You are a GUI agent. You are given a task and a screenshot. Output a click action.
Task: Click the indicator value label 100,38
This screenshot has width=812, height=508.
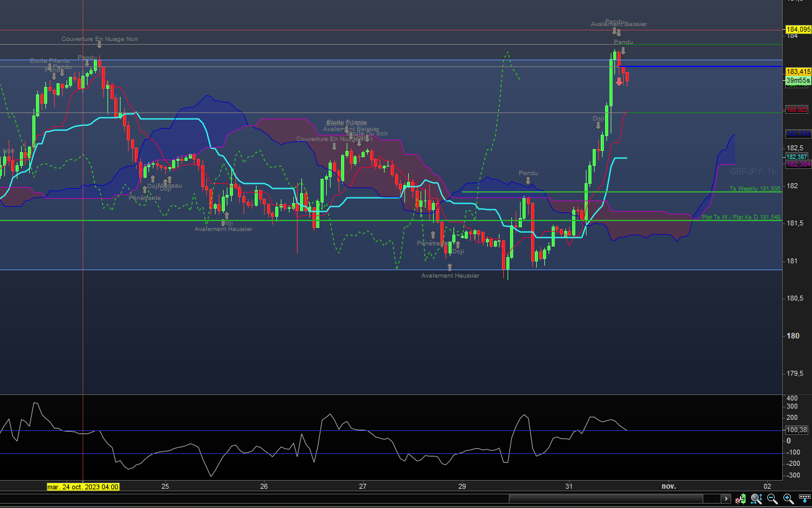coord(796,430)
